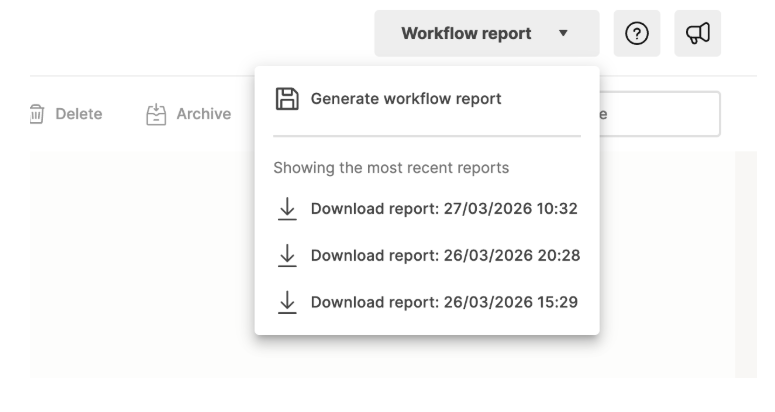The width and height of the screenshot is (775, 412).
Task: Click download arrow icon for 26/03/2026 15:29
Action: [287, 302]
